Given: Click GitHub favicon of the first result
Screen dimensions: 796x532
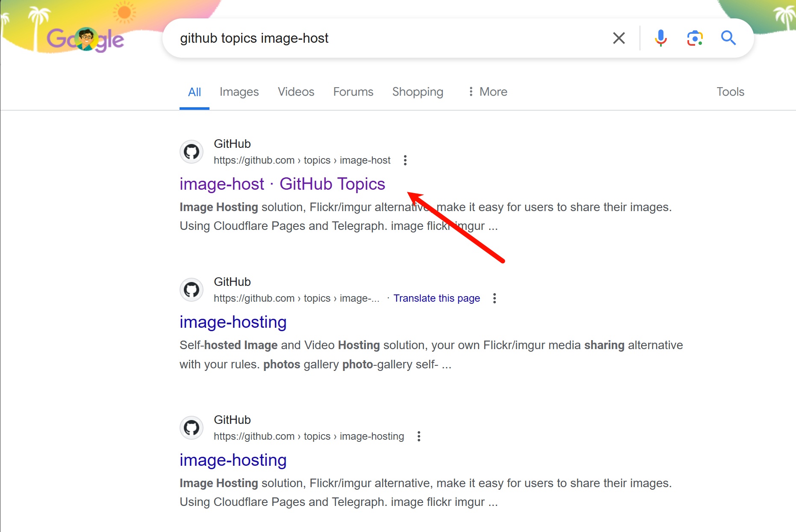Looking at the screenshot, I should [x=192, y=152].
